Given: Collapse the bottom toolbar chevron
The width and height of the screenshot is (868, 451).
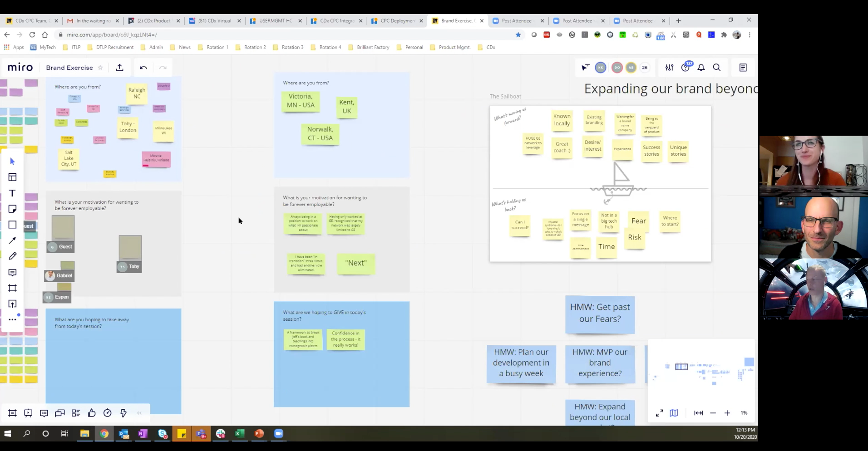Looking at the screenshot, I should point(139,413).
